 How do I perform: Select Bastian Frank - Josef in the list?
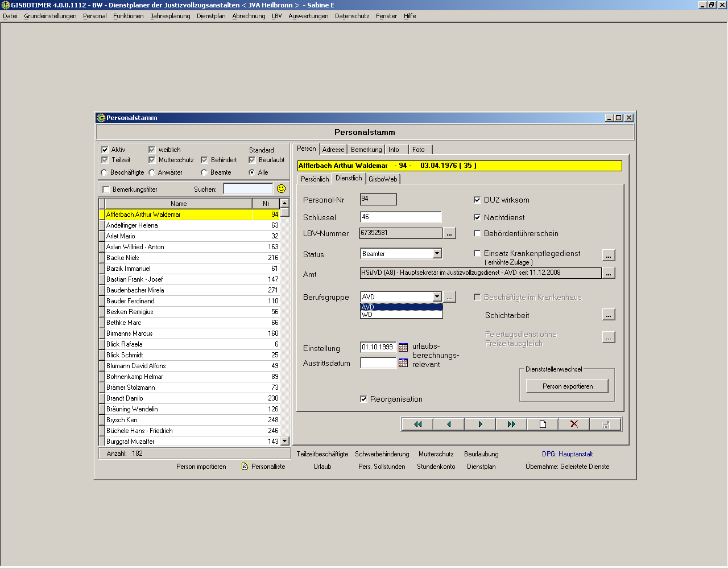tap(135, 279)
